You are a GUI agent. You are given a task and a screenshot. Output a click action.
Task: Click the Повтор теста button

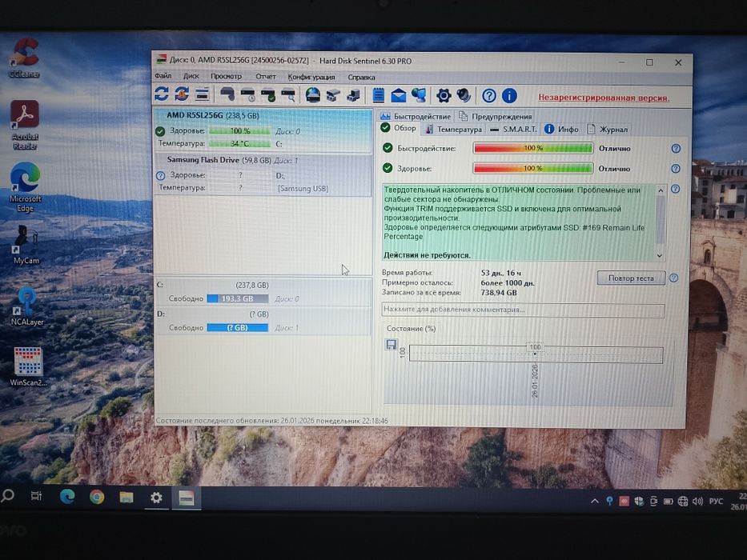pos(631,278)
